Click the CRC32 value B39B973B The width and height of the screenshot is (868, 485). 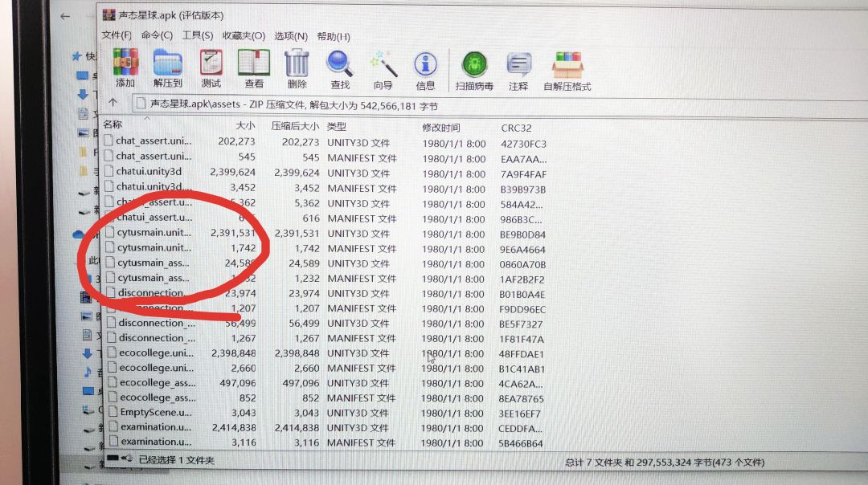click(523, 190)
